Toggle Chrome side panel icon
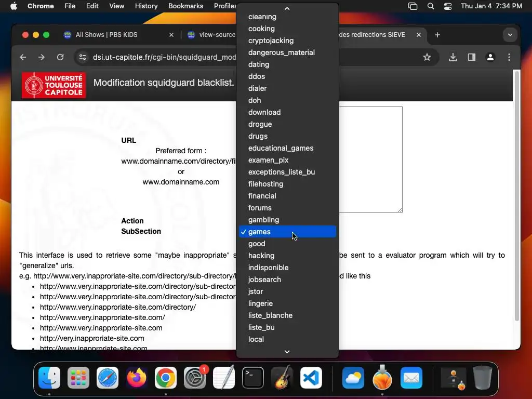 click(x=472, y=57)
